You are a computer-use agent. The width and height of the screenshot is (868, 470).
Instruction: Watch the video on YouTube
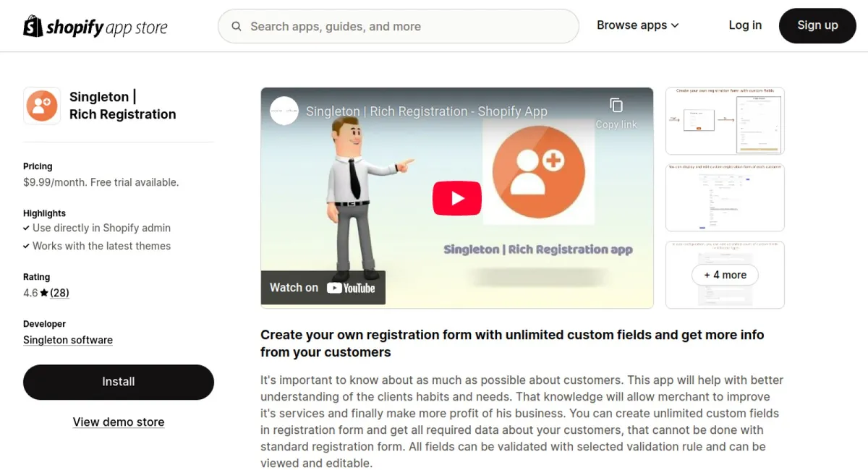point(323,288)
